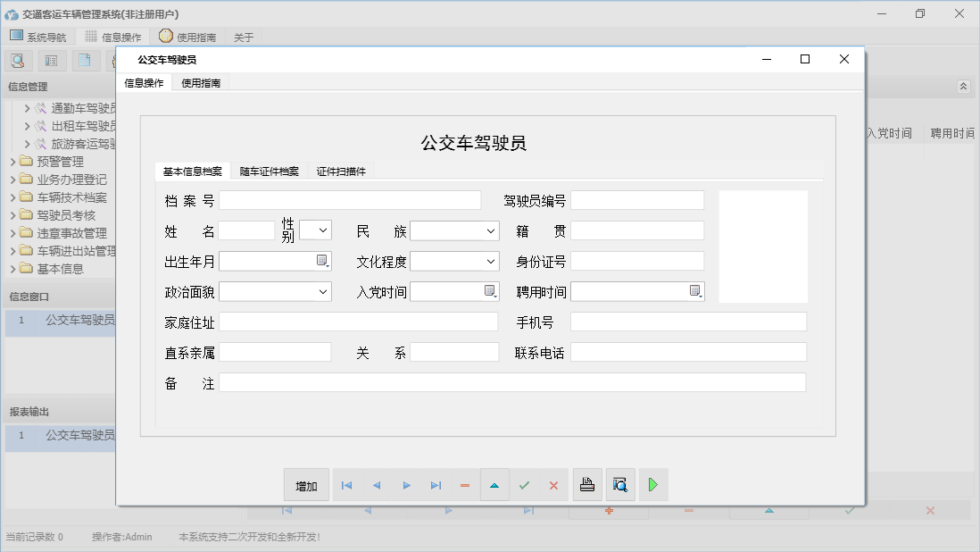Cancel editing with the red X icon
The image size is (980, 552).
click(x=553, y=485)
